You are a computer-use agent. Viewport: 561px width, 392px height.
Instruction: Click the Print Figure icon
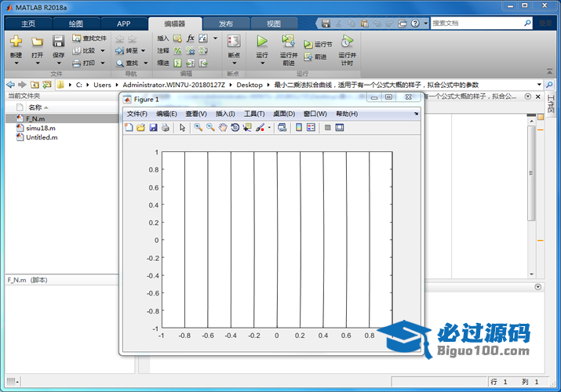tap(165, 127)
